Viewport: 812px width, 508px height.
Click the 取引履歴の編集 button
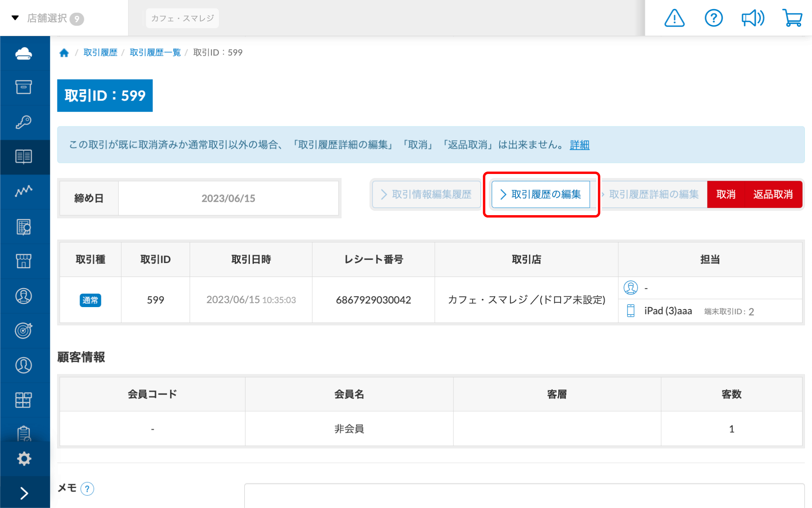click(540, 194)
